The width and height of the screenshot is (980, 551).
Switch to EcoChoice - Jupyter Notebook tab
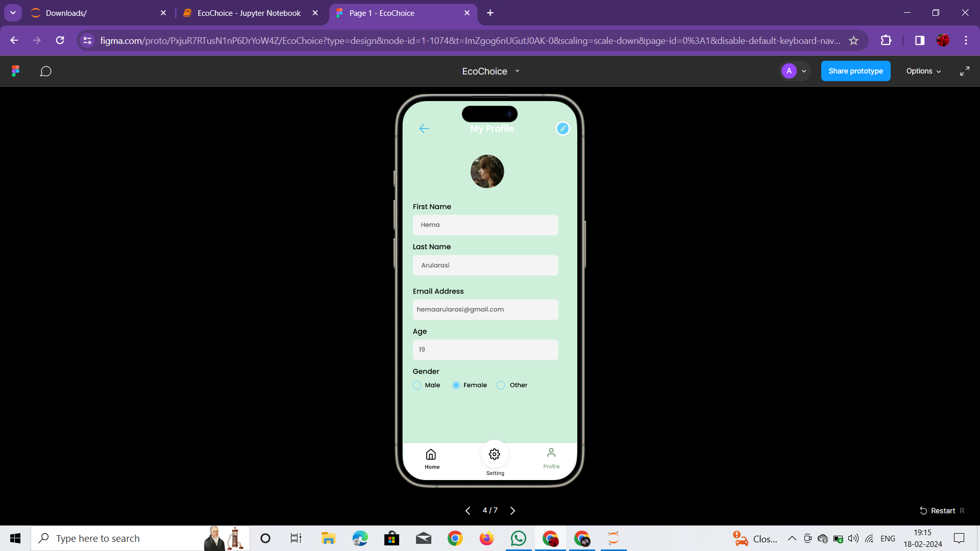pyautogui.click(x=249, y=13)
